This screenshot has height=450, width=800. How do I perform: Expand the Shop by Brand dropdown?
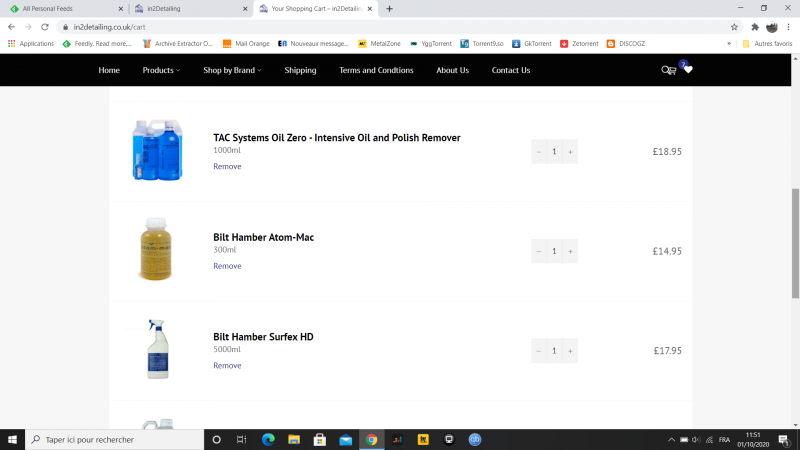pos(232,70)
